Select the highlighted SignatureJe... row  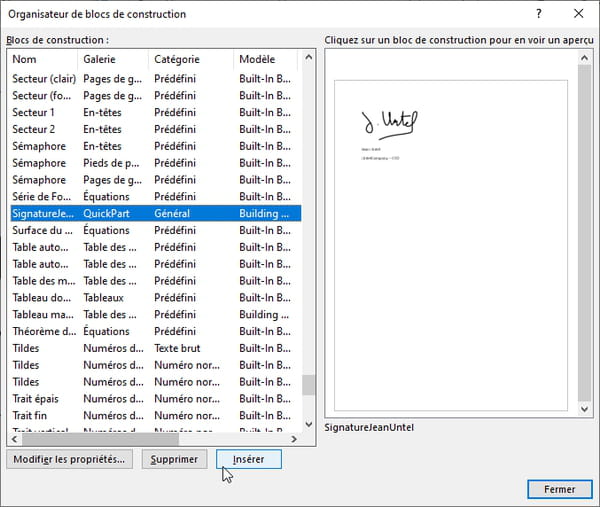(x=156, y=214)
